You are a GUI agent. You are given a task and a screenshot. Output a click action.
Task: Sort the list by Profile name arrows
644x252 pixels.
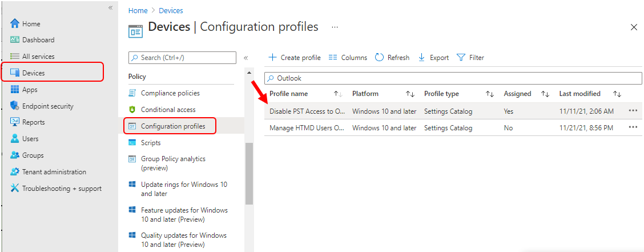pyautogui.click(x=338, y=94)
